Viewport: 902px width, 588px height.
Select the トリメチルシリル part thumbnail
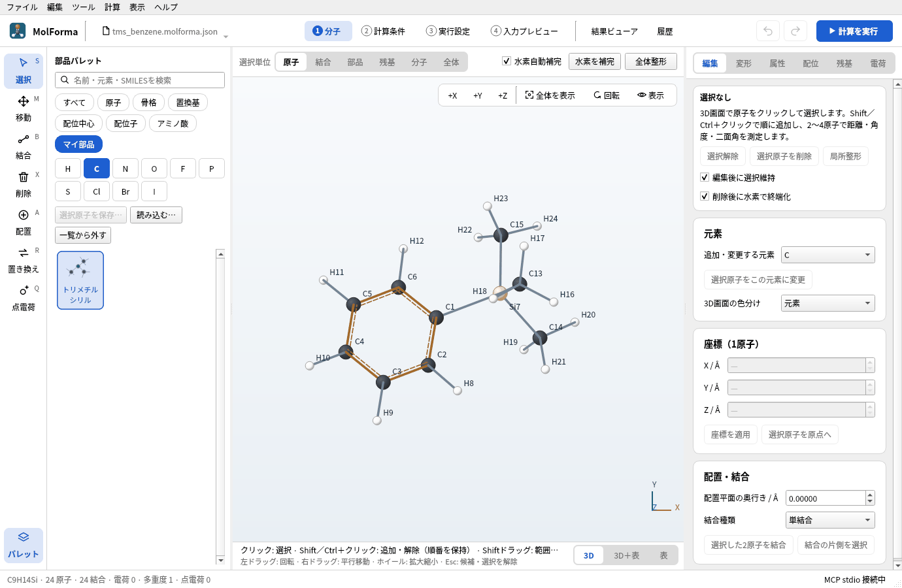[80, 280]
